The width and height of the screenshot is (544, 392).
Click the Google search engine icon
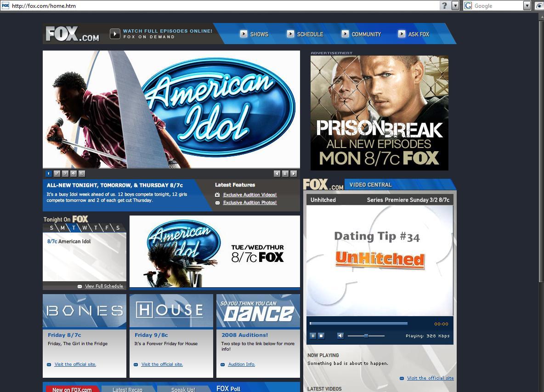(468, 6)
